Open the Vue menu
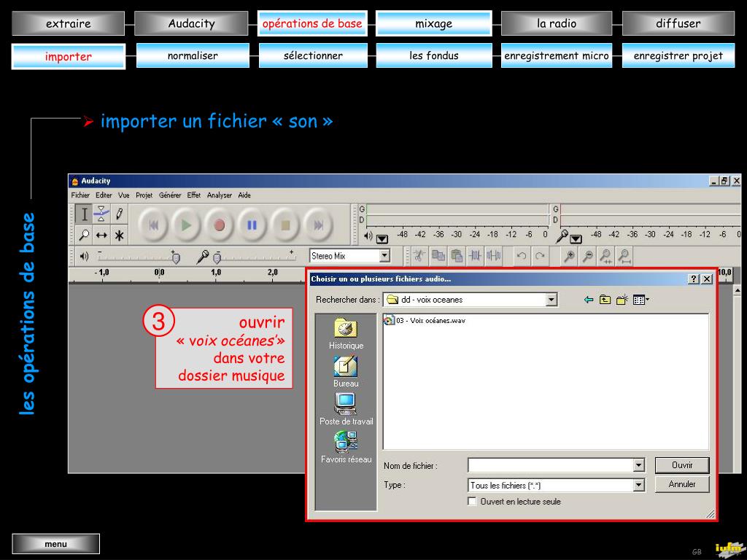Screen dimensions: 747x560 click(x=124, y=195)
